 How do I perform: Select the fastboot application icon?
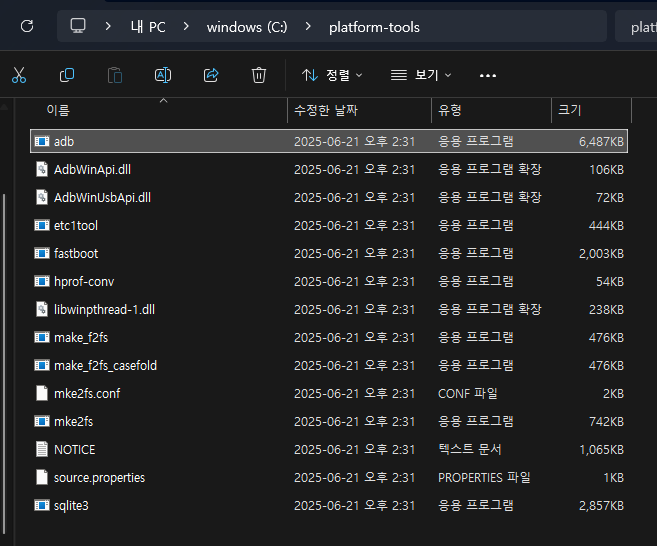coord(42,254)
